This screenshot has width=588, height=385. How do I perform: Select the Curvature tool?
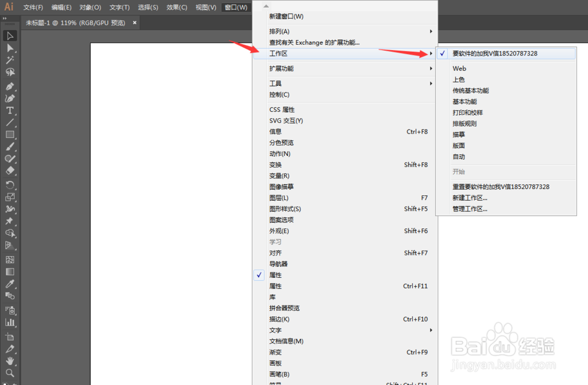pos(10,98)
